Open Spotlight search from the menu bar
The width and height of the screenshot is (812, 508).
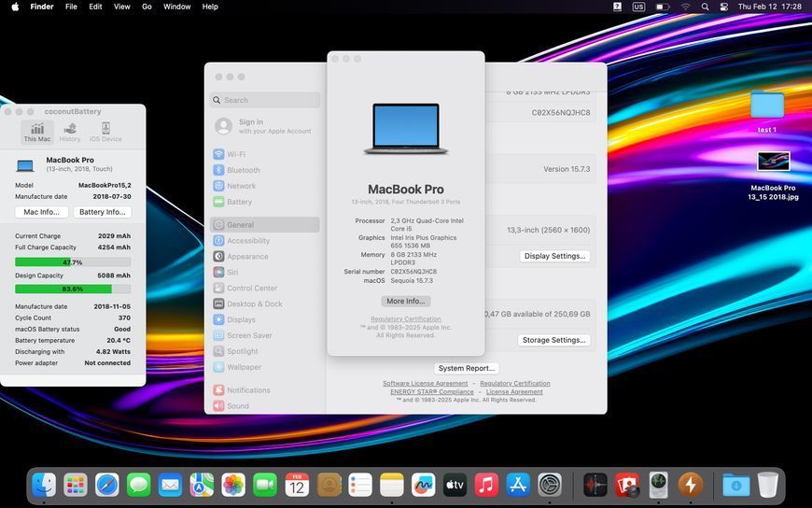(x=705, y=7)
